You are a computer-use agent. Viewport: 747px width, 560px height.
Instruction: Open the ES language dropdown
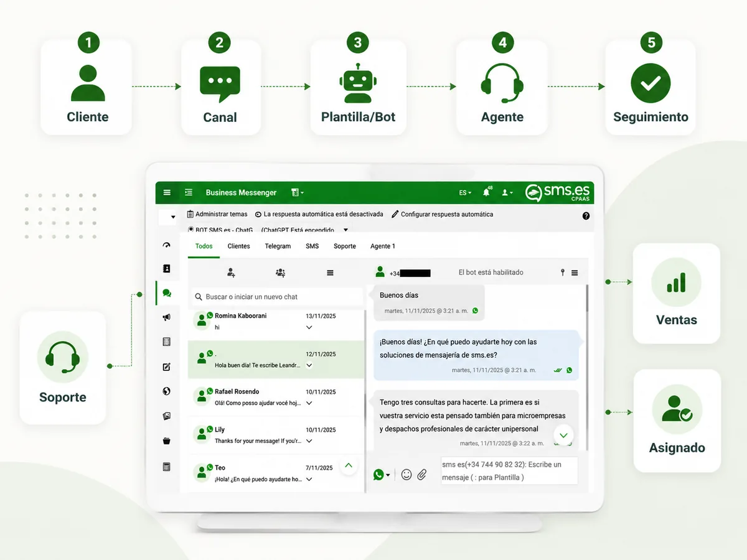point(465,193)
